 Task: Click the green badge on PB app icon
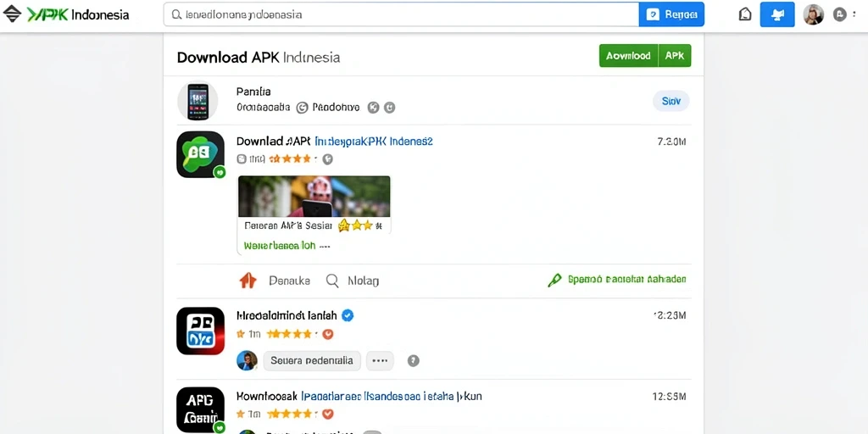click(220, 172)
